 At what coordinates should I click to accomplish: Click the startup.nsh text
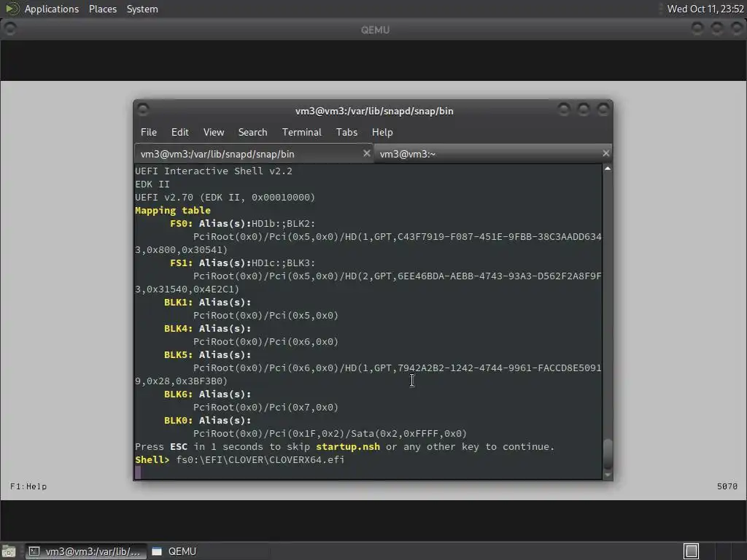(348, 447)
